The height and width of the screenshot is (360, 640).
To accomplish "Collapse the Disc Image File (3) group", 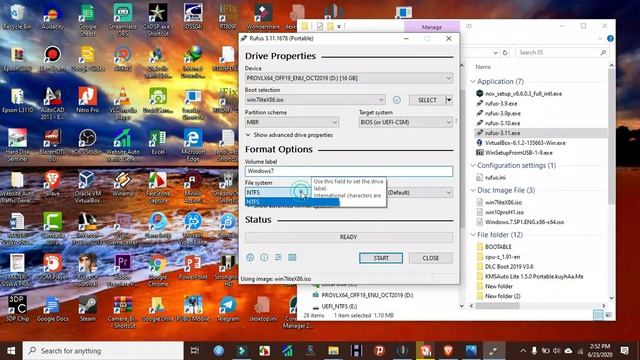I will click(x=473, y=190).
